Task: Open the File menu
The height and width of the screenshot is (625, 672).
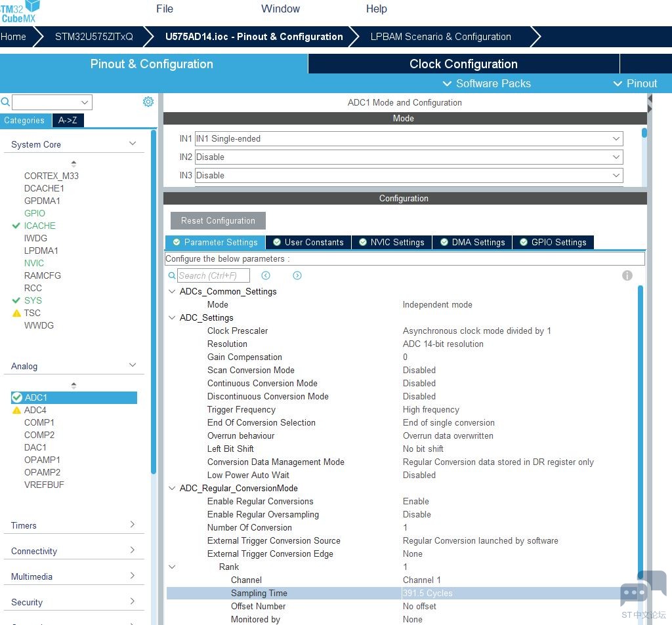Action: 165,9
